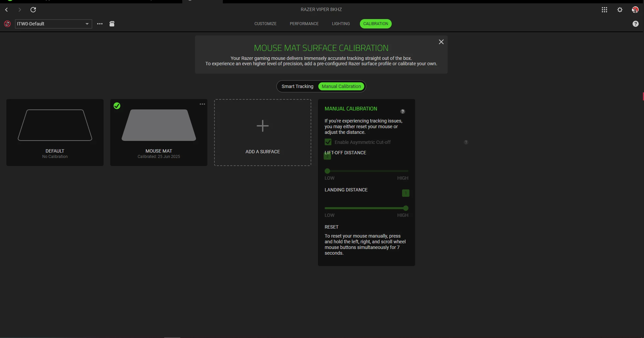The height and width of the screenshot is (338, 644).
Task: Select Manual Calibration mode
Action: pyautogui.click(x=341, y=86)
